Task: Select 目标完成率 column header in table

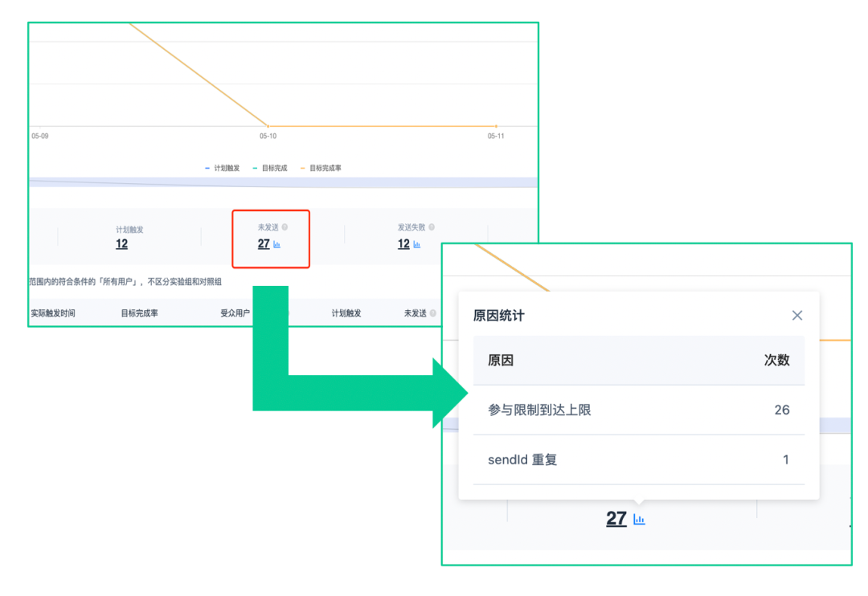Action: (140, 313)
